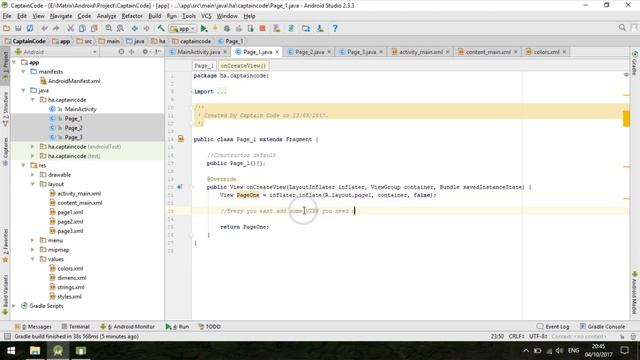Open the Refactor menu
The height and width of the screenshot is (360, 640).
[x=132, y=16]
